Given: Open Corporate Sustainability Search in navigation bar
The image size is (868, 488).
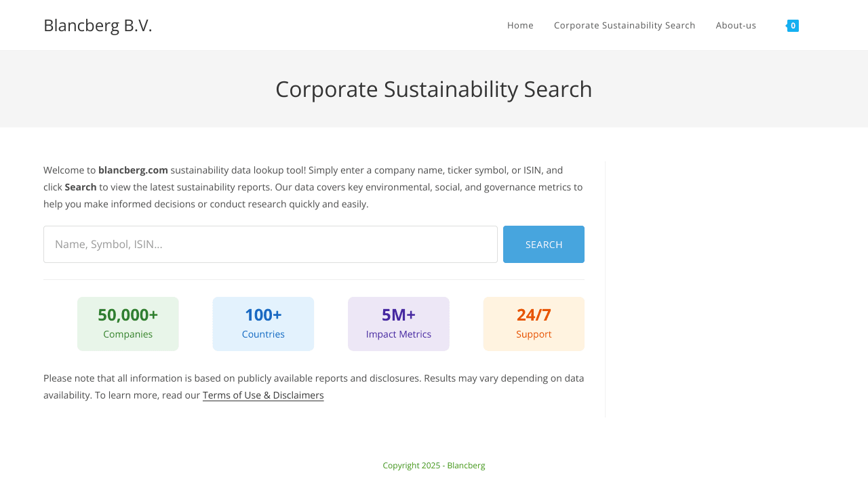Looking at the screenshot, I should pyautogui.click(x=625, y=25).
